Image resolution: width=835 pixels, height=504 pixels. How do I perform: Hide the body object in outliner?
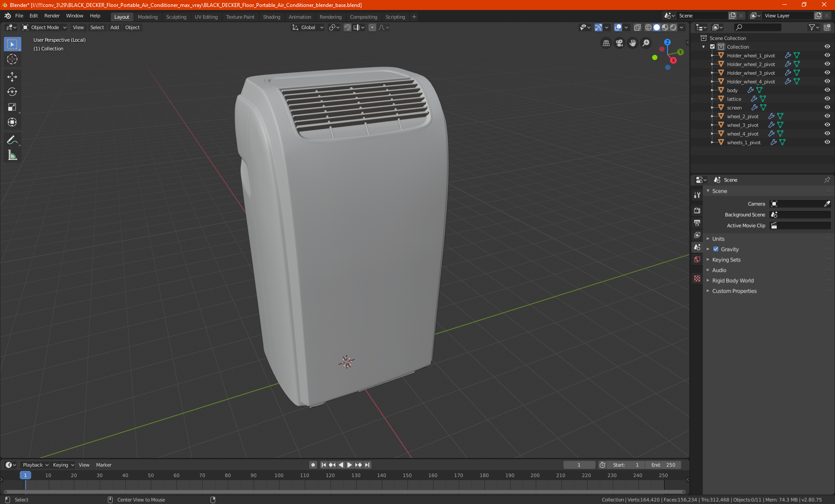point(827,90)
